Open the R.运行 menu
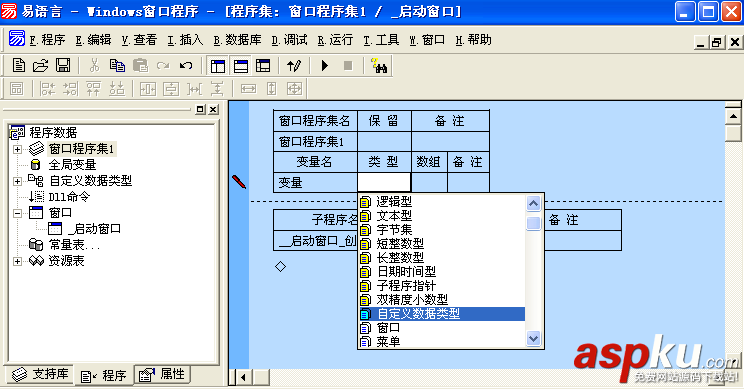 click(x=335, y=40)
